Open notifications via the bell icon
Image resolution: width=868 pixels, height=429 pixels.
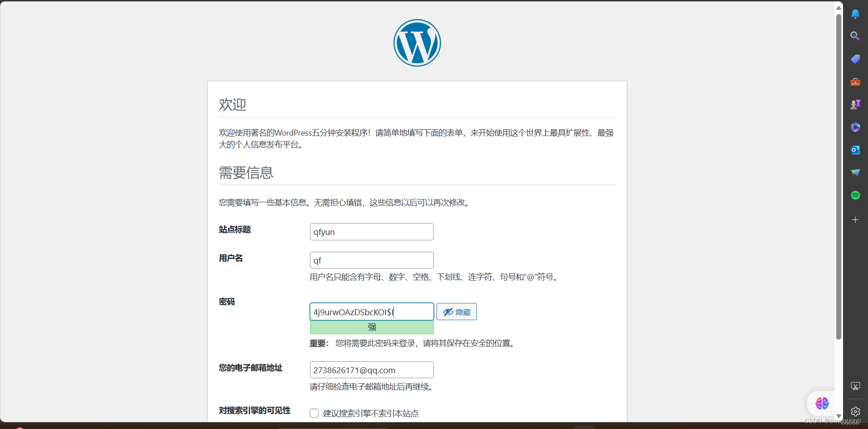(856, 14)
